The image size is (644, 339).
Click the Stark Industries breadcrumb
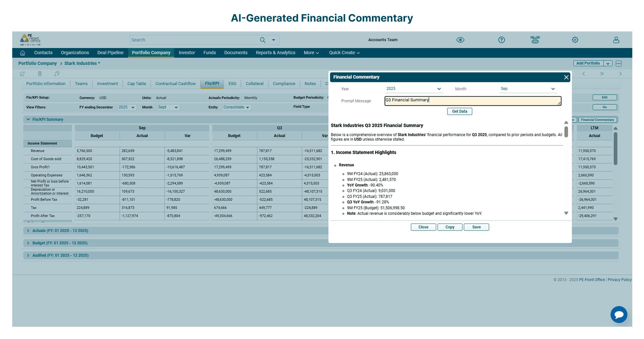82,63
